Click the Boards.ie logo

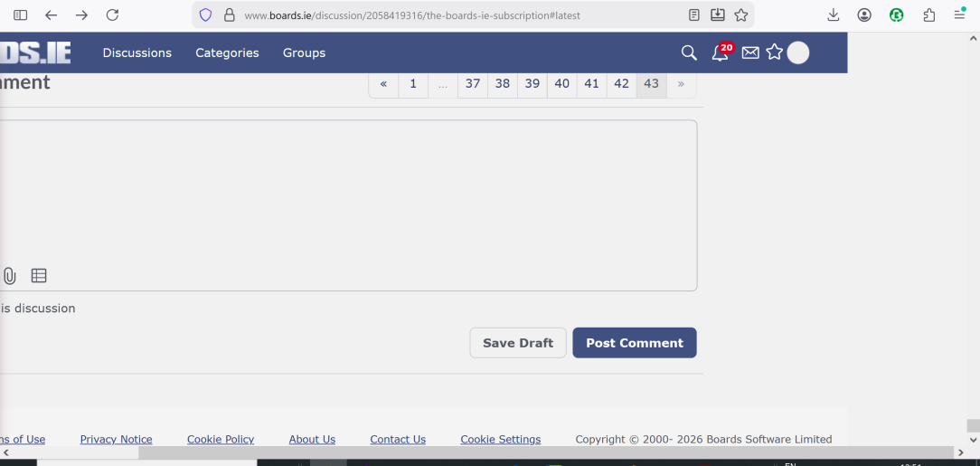(x=35, y=52)
